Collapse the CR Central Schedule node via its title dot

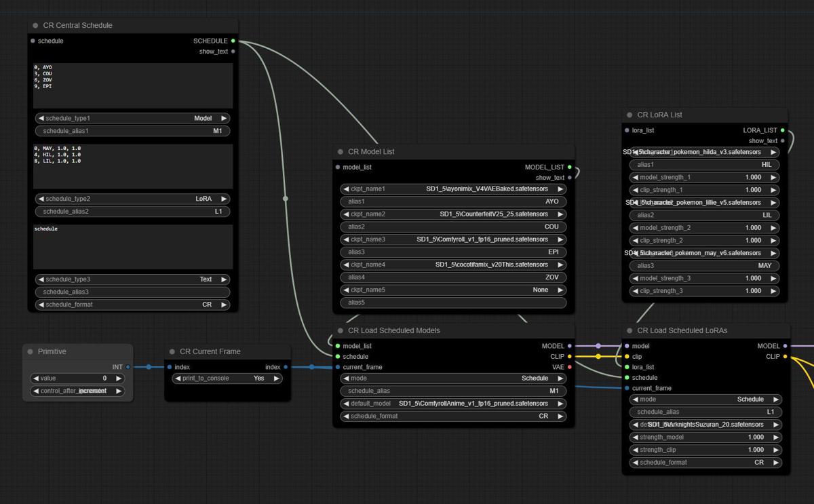click(35, 26)
